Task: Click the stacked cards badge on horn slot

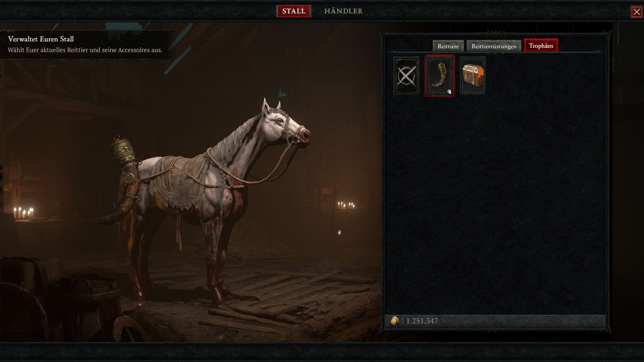Action: click(449, 92)
